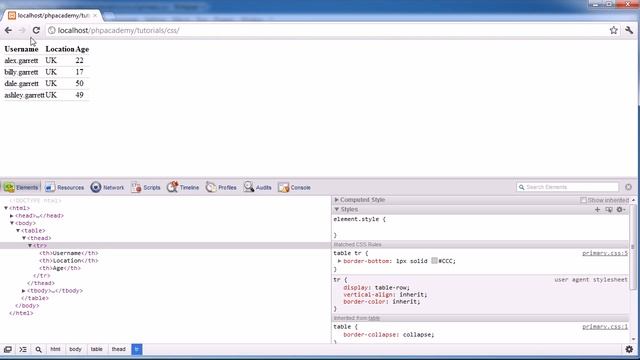Click the #CCC color swatch

[434, 261]
